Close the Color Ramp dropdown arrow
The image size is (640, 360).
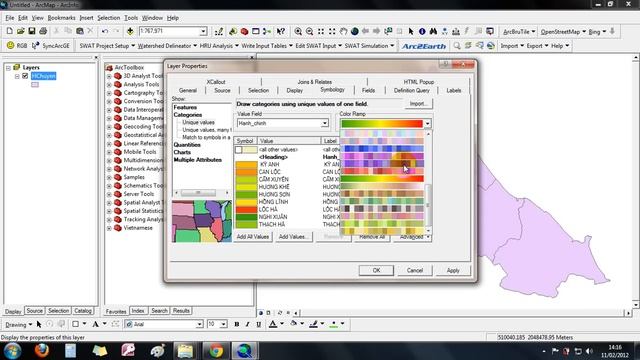coord(427,123)
